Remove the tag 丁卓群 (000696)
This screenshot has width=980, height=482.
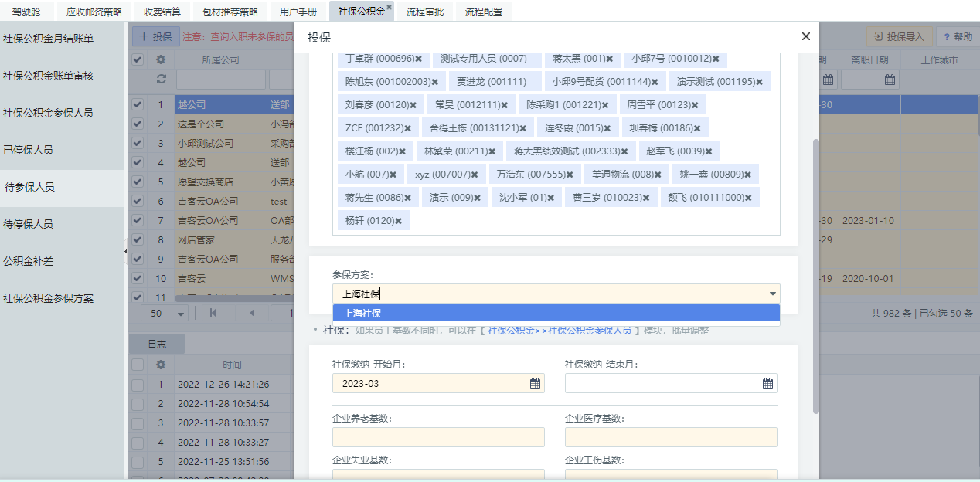[419, 59]
